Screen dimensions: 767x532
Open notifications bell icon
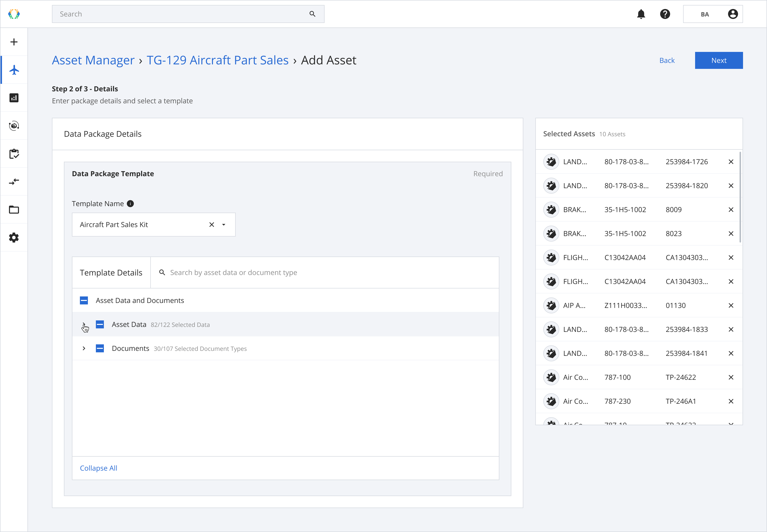(x=641, y=14)
